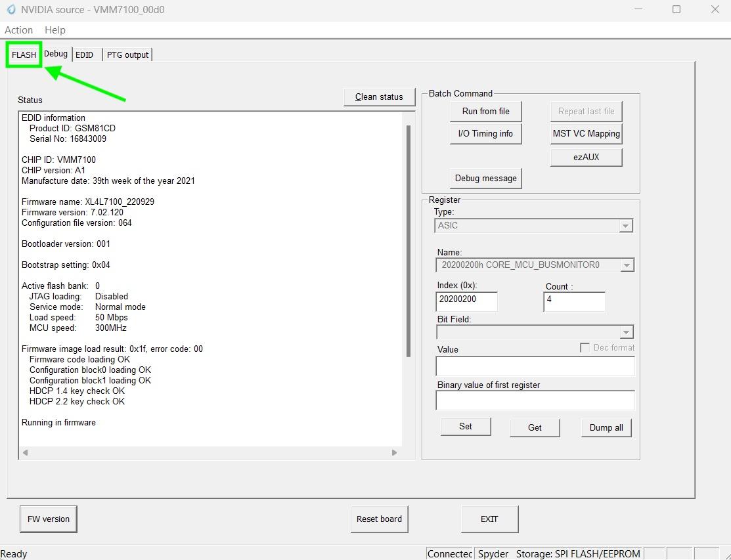The image size is (731, 560).
Task: Click the NVIDIA source title bar app icon
Action: (x=12, y=10)
